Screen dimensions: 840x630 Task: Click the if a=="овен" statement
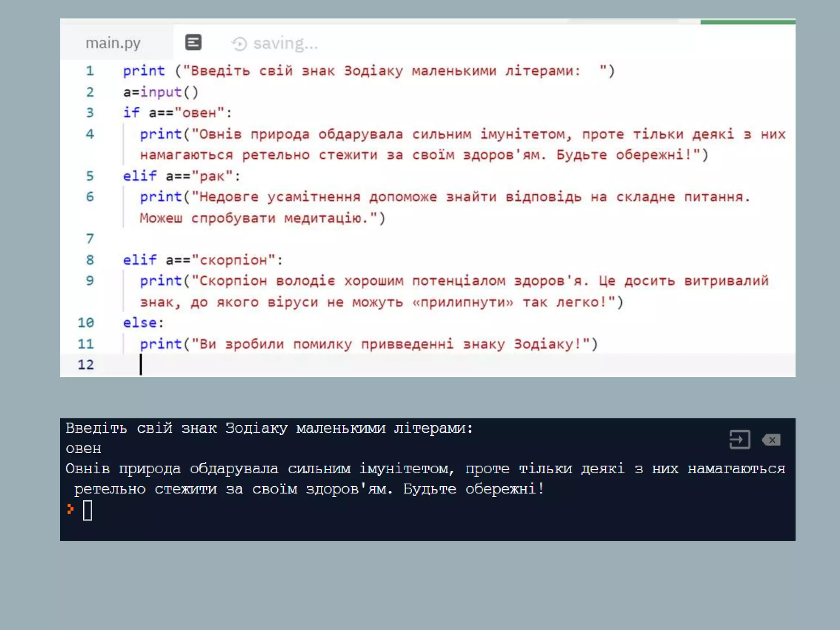(x=177, y=113)
